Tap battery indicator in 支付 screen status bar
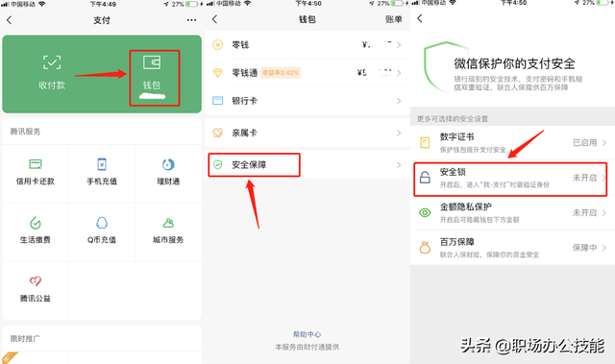Image resolution: width=615 pixels, height=364 pixels. pos(192,4)
